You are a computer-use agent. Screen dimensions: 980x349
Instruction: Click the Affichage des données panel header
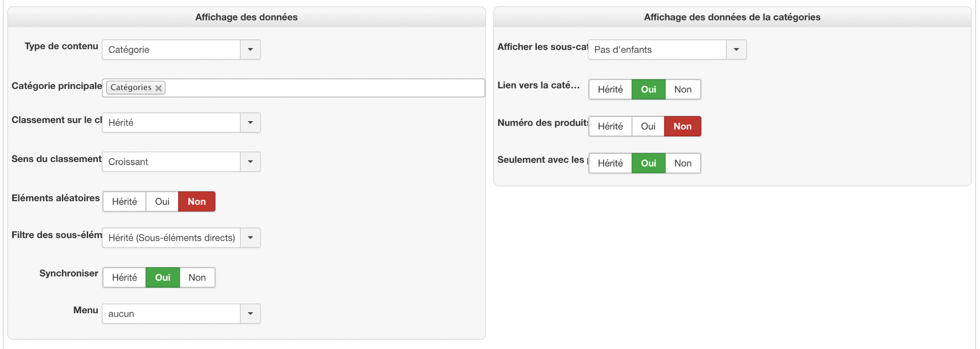tap(246, 17)
